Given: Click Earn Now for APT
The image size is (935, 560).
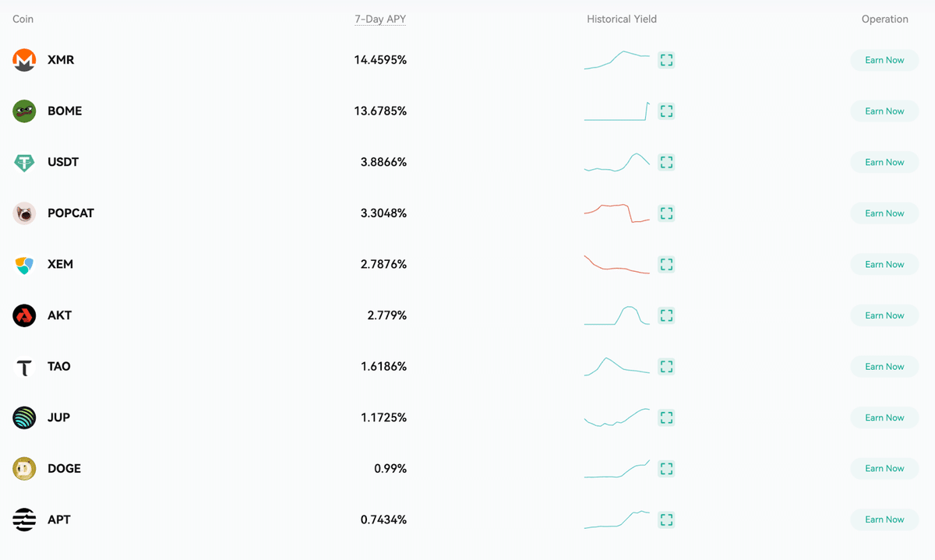Looking at the screenshot, I should click(x=884, y=519).
